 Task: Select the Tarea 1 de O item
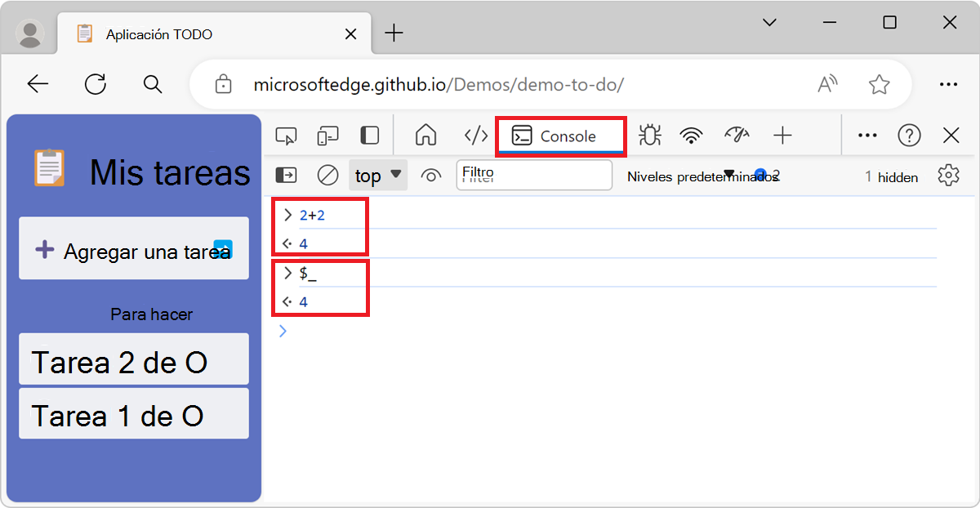pos(134,413)
